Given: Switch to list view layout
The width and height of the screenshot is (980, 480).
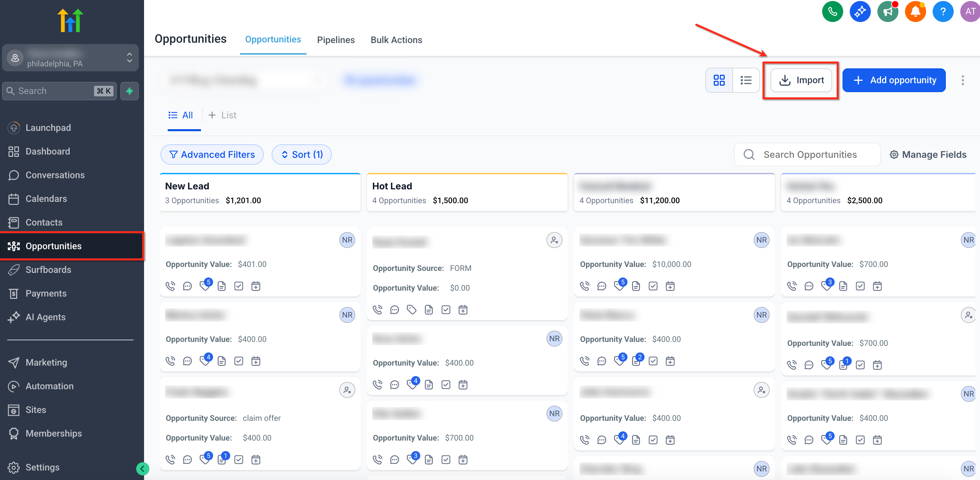Looking at the screenshot, I should pos(746,80).
